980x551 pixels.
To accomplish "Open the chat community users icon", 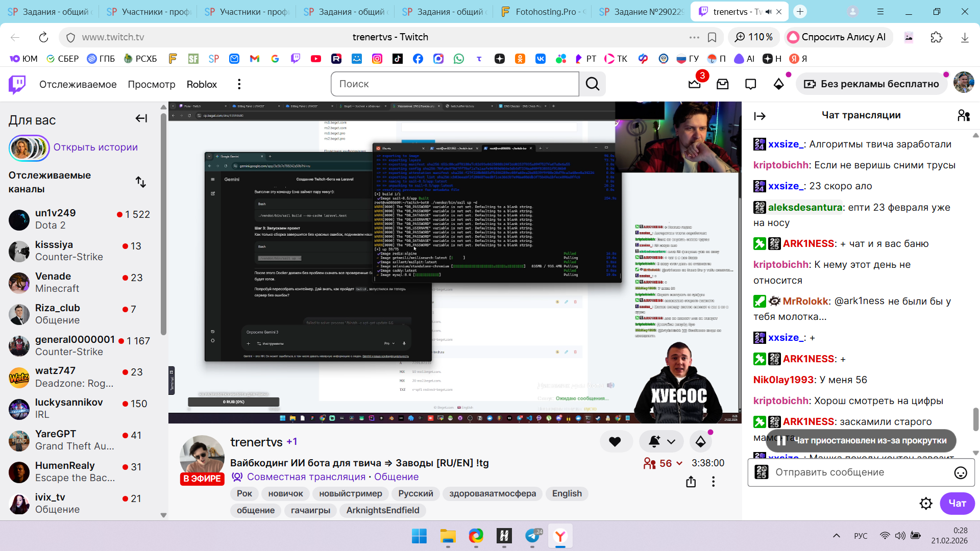I will pos(963,116).
